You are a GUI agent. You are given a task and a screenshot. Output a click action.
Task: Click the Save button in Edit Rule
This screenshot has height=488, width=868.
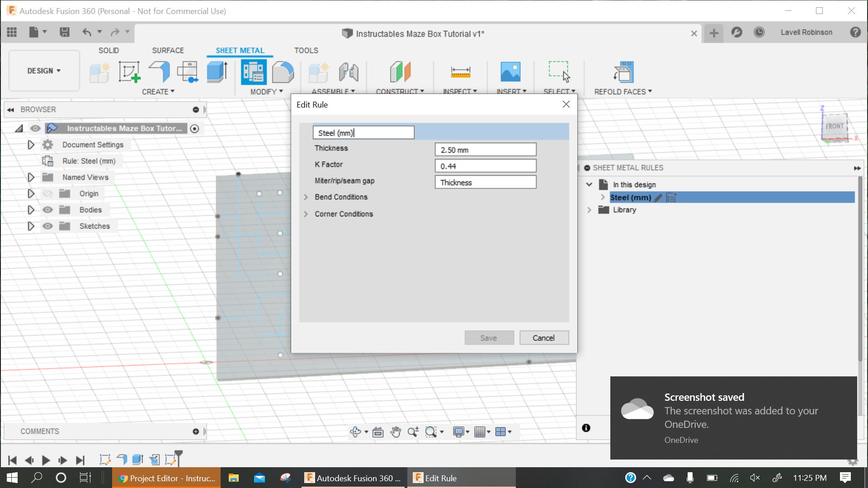tap(489, 338)
